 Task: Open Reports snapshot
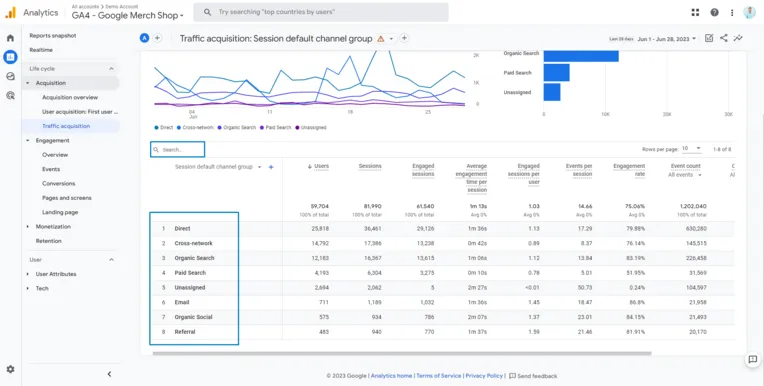(53, 36)
